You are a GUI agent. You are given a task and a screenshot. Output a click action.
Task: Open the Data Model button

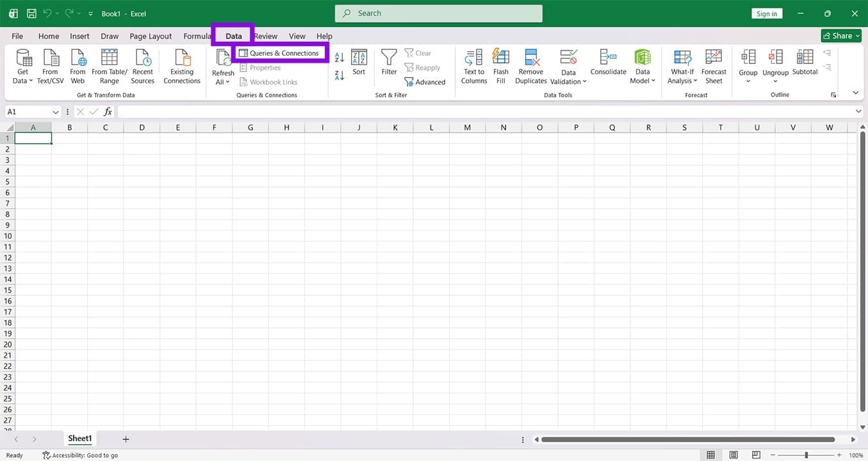pyautogui.click(x=643, y=67)
